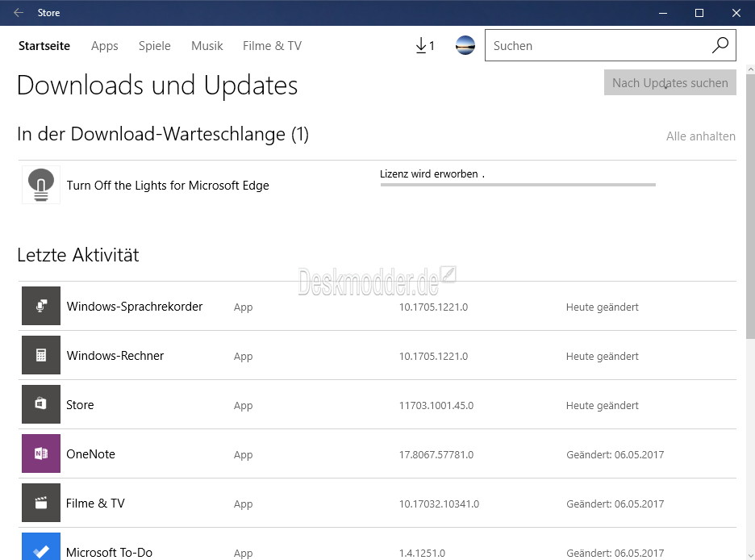Open the Store entry name in list
The image size is (755, 560).
tap(80, 404)
